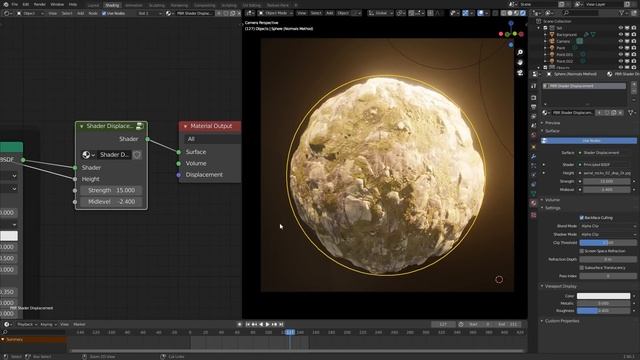Adjust the Clip Threshold slider
This screenshot has width=640, height=360.
(608, 242)
